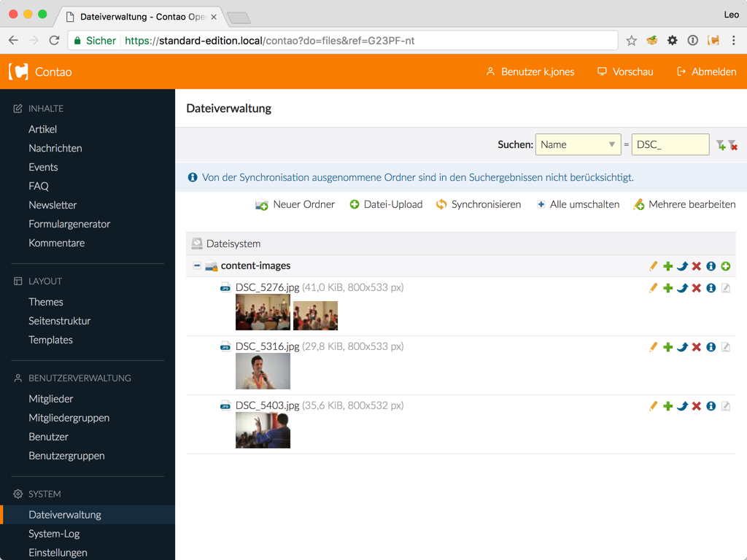This screenshot has width=747, height=560.
Task: Edit DSC_5316.jpg with the pencil icon
Action: [653, 347]
